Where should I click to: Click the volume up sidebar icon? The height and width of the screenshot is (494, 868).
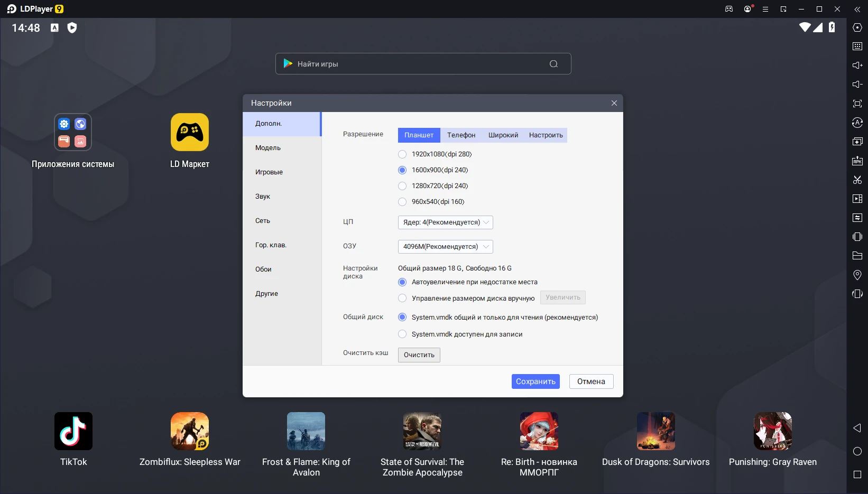[x=857, y=66]
